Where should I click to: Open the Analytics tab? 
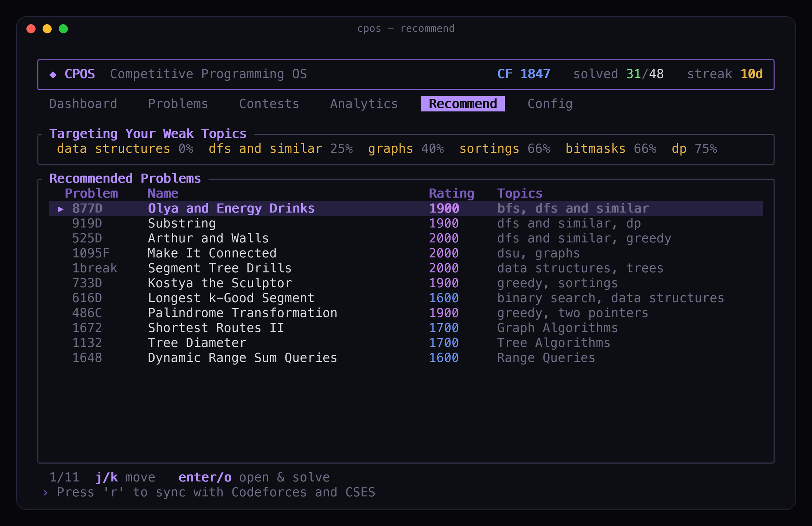(364, 104)
